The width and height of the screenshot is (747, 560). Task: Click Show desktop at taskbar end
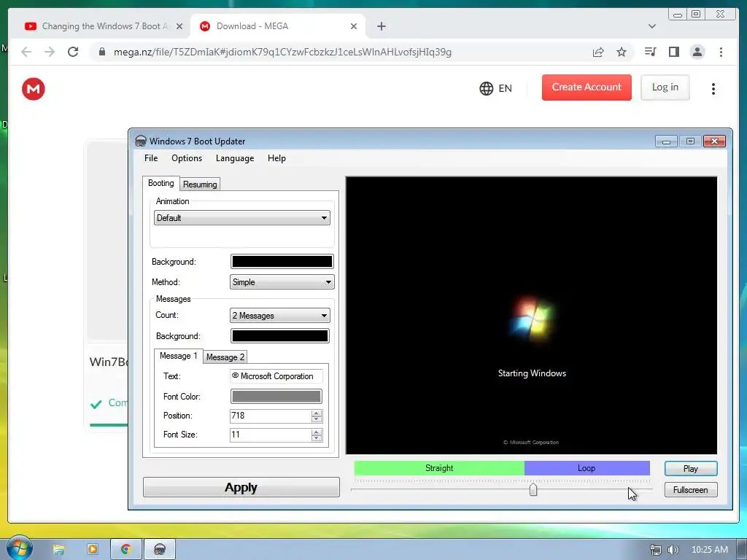(742, 550)
